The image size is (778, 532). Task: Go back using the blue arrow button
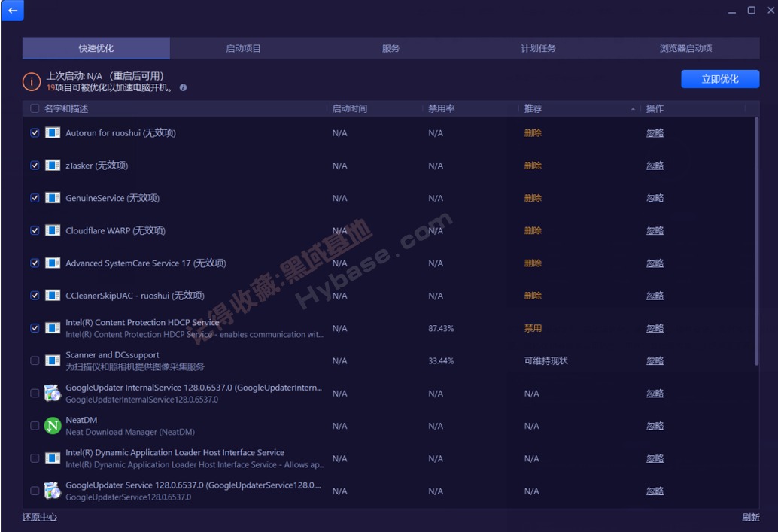(12, 10)
